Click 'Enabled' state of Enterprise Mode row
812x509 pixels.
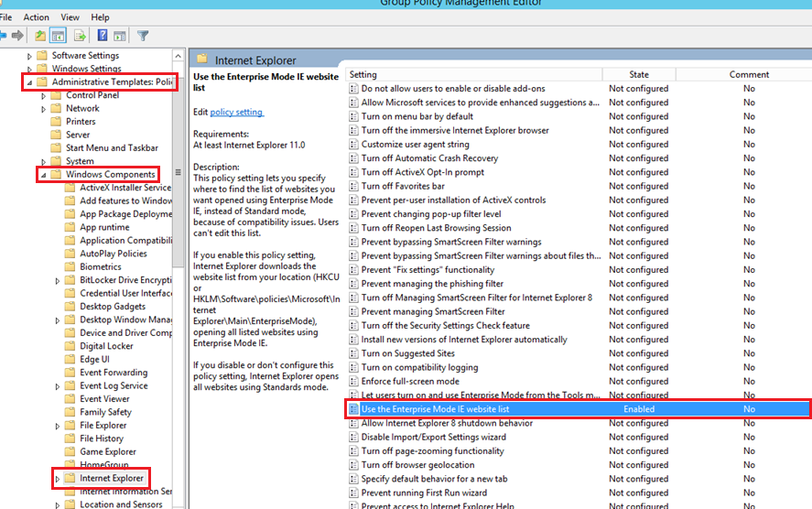[638, 409]
